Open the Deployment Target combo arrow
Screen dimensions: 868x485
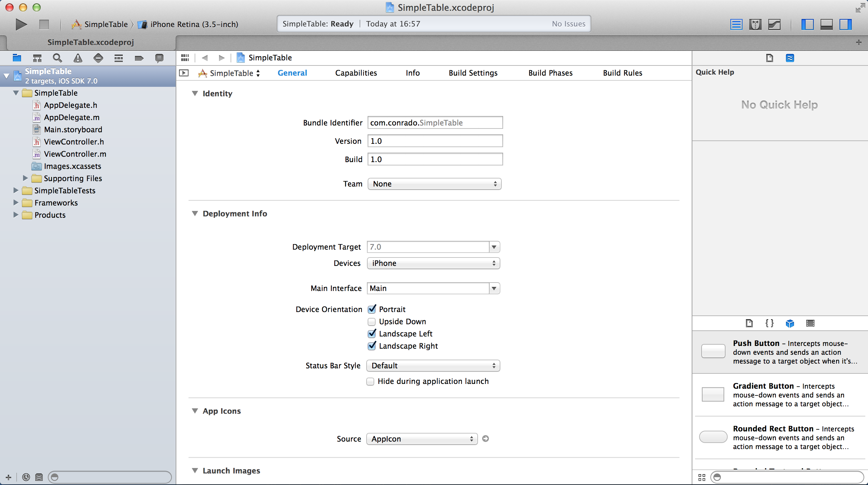point(494,247)
